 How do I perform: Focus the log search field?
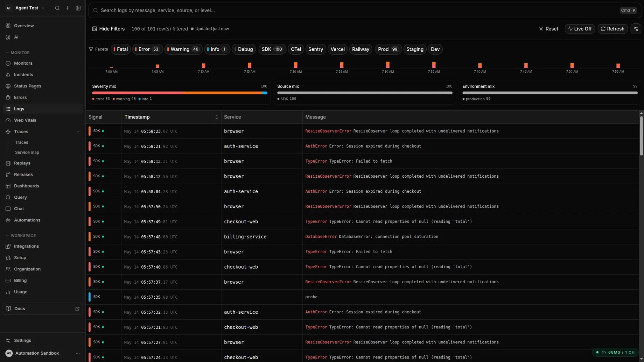(x=365, y=10)
